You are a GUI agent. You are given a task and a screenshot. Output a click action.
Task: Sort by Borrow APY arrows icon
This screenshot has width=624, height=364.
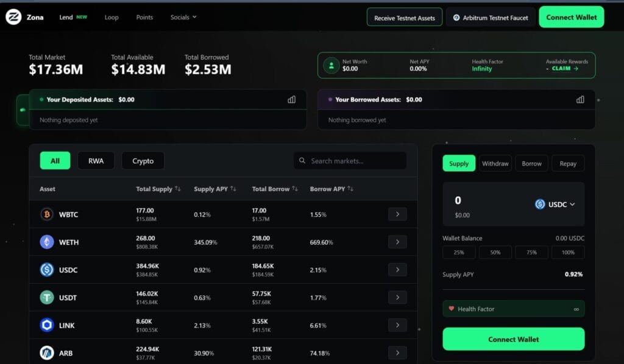point(350,189)
